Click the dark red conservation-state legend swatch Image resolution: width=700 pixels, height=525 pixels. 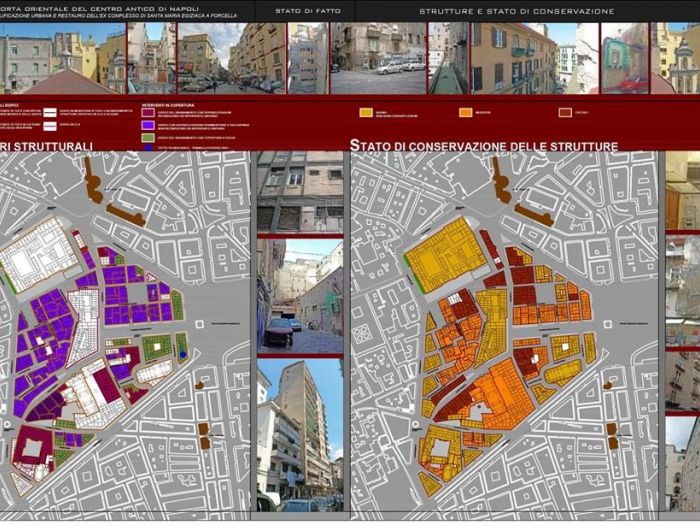pos(565,112)
